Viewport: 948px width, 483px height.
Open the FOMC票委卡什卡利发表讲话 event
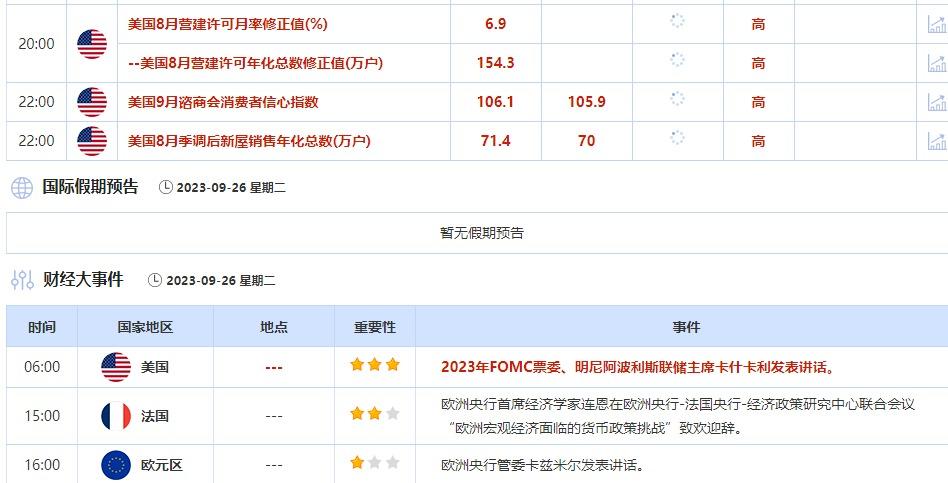click(x=637, y=367)
